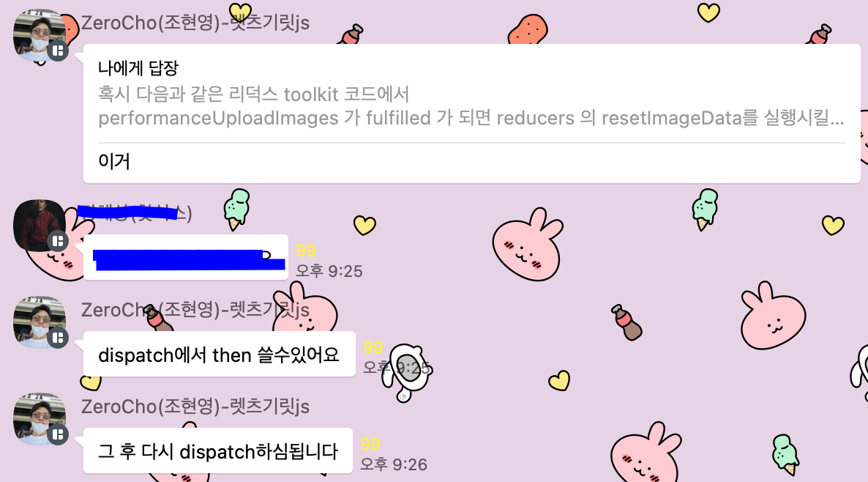Screen dimensions: 868x482
Task: Select the '이거' reply message text
Action: coord(114,162)
